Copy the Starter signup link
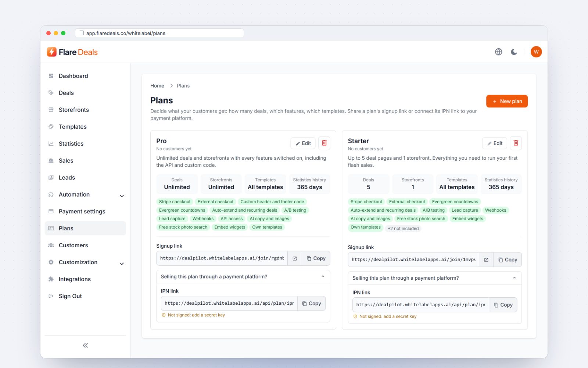Viewport: 588px width, 368px height. coord(508,260)
